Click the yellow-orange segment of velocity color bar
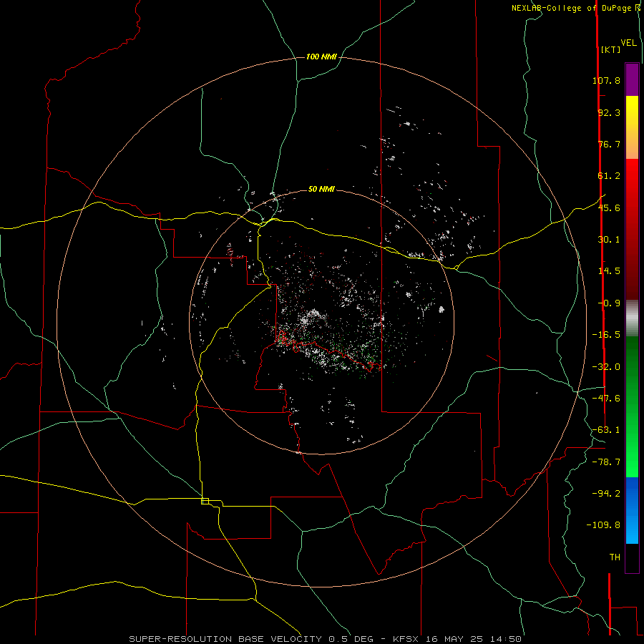 pos(632,127)
